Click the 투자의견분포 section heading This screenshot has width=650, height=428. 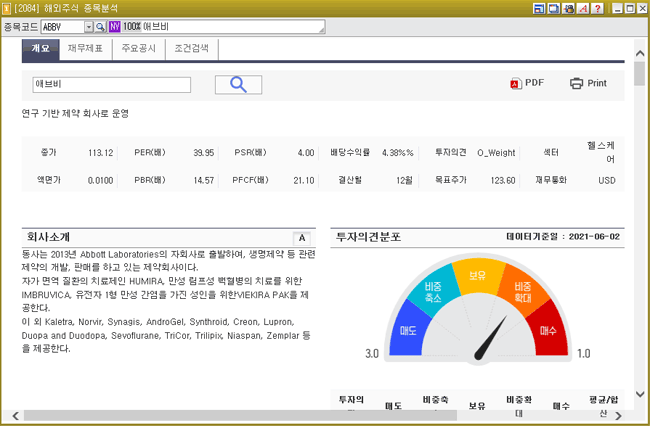[x=368, y=237]
